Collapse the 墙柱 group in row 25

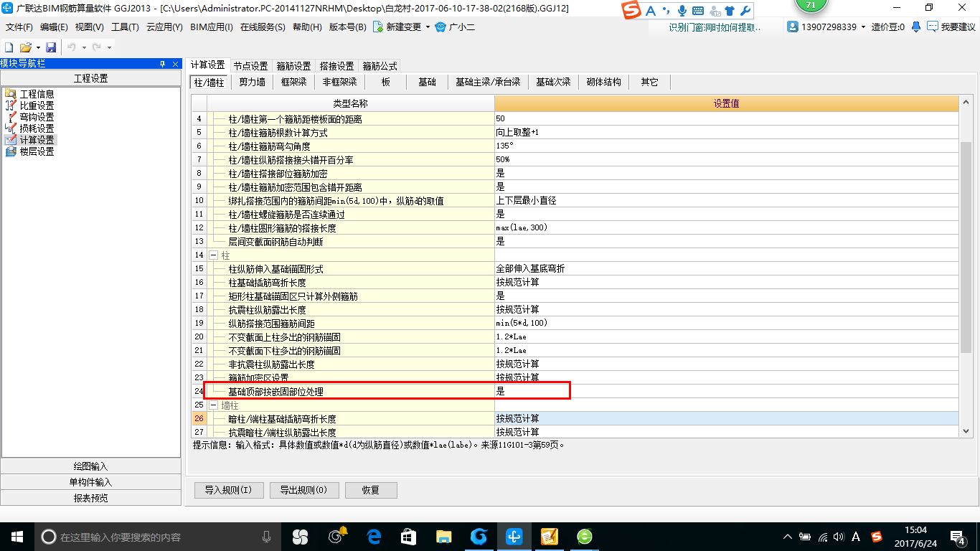click(x=214, y=405)
